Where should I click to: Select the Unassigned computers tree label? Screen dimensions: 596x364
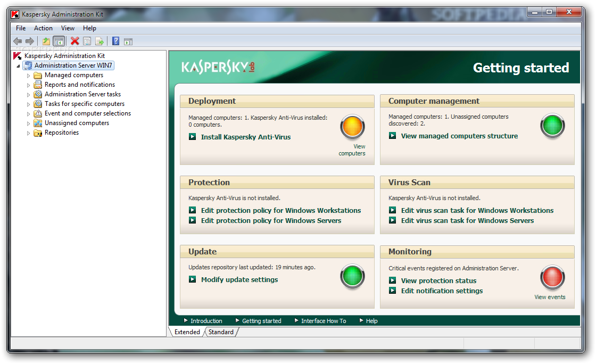pos(77,123)
